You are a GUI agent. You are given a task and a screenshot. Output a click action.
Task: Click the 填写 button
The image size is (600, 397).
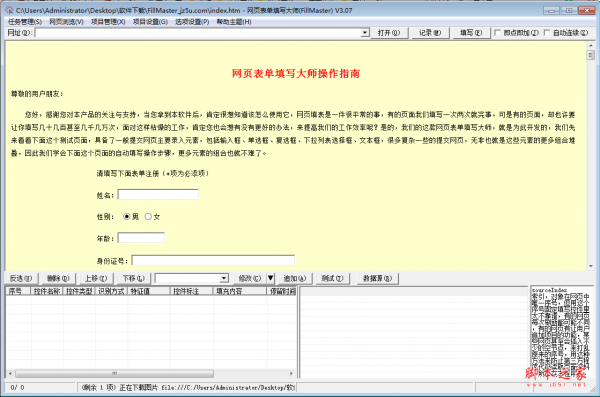point(471,33)
